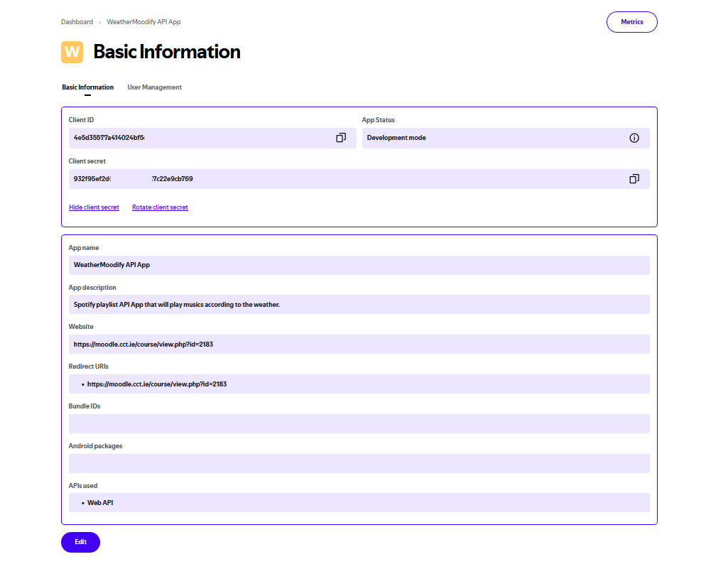The width and height of the screenshot is (728, 564).
Task: Click the Client ID field
Action: click(x=212, y=138)
